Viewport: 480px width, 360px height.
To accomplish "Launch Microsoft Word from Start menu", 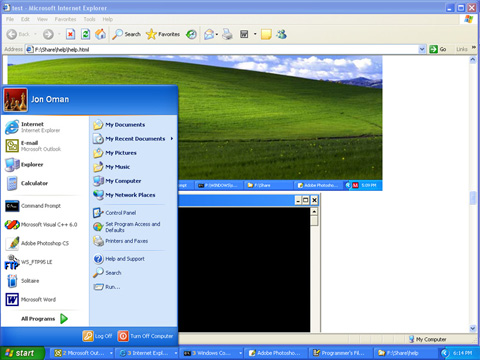I will pos(45,299).
